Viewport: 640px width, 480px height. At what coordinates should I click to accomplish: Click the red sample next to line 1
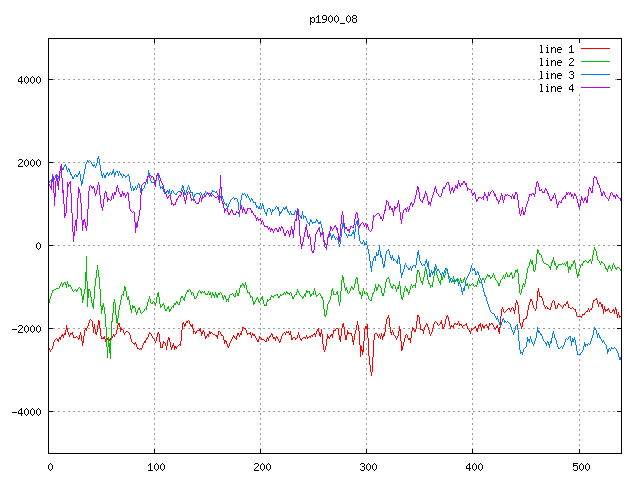coord(595,49)
